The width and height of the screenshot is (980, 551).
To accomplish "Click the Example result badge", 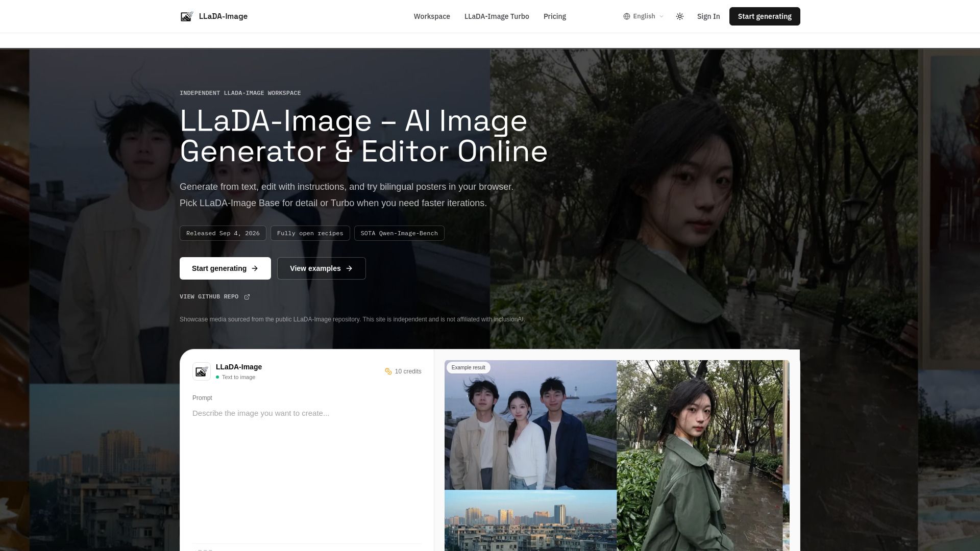I will point(469,367).
